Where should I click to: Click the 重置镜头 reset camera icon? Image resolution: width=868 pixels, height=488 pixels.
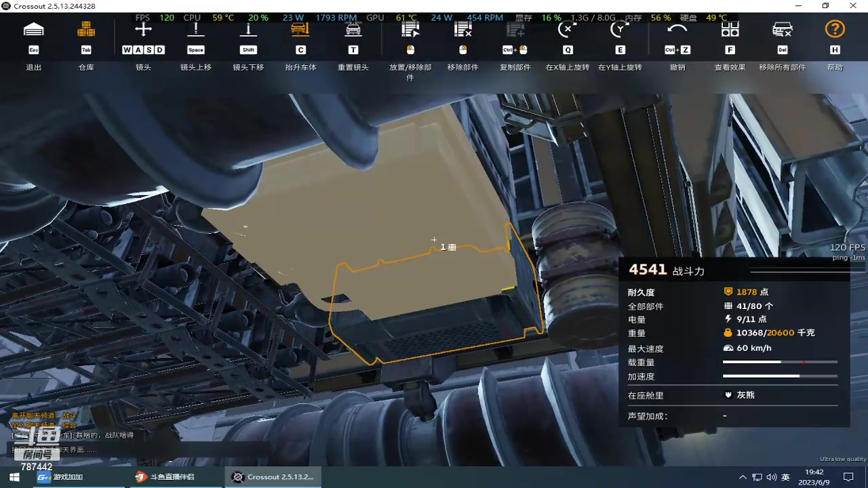point(353,29)
